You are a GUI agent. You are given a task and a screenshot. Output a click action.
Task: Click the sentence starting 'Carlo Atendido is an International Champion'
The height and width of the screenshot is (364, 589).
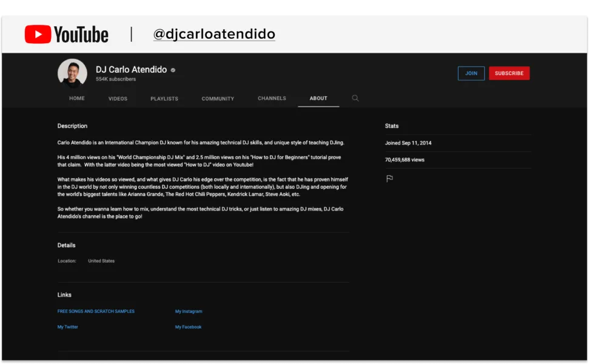click(201, 143)
